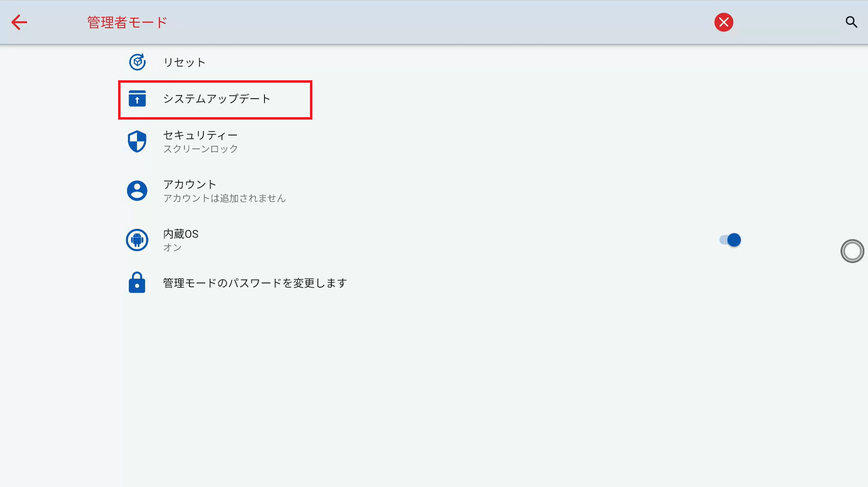868x487 pixels.
Task: Click the 管理者モード title
Action: click(127, 22)
